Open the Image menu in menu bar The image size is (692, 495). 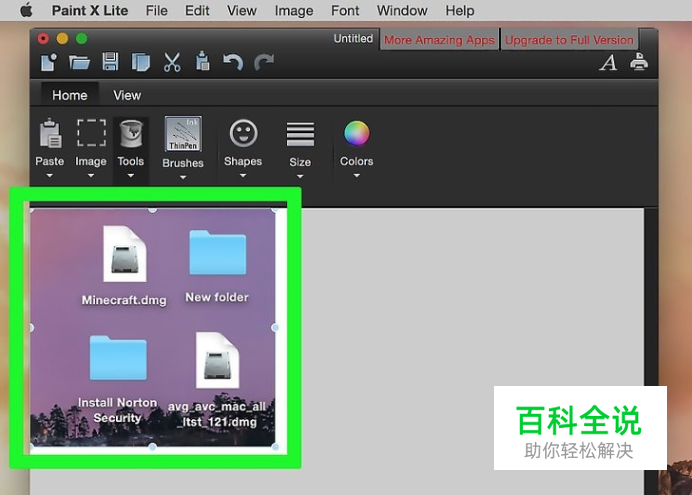[x=294, y=11]
